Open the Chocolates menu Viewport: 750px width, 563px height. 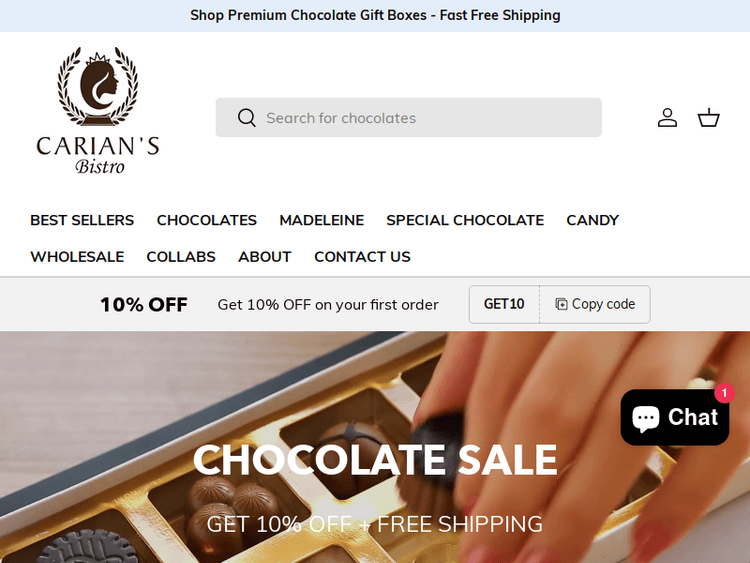point(207,220)
